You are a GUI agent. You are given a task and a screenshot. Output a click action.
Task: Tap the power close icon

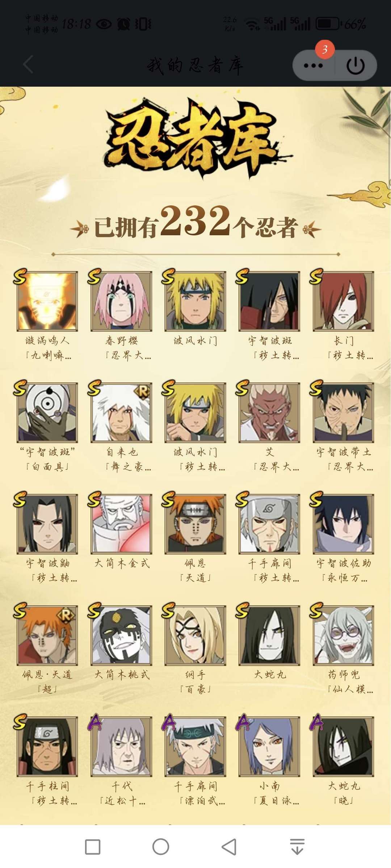point(356,66)
